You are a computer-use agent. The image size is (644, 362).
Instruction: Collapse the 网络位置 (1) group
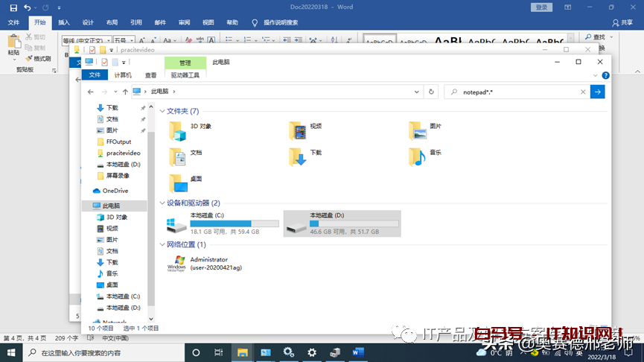162,244
